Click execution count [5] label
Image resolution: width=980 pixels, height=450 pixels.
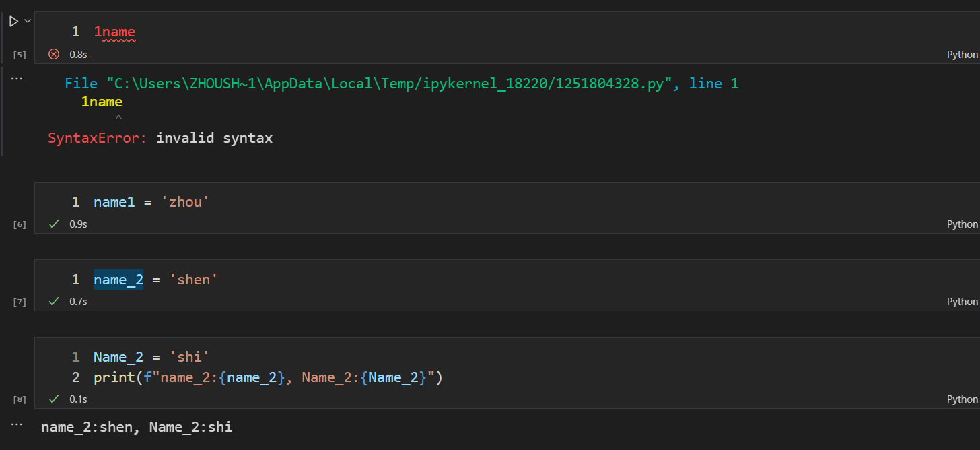coord(20,55)
